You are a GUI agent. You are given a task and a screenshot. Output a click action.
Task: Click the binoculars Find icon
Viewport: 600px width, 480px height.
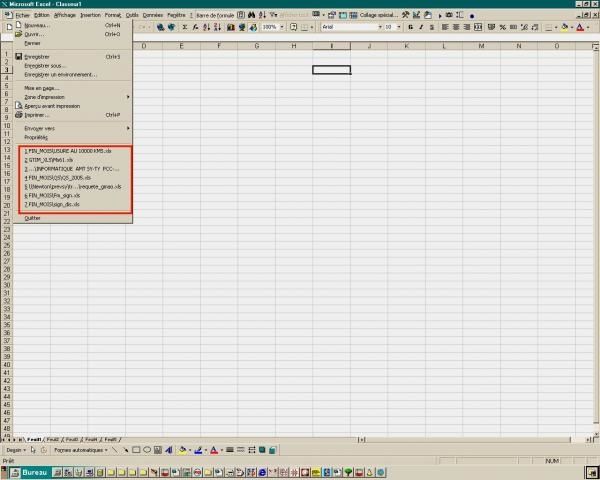click(251, 15)
